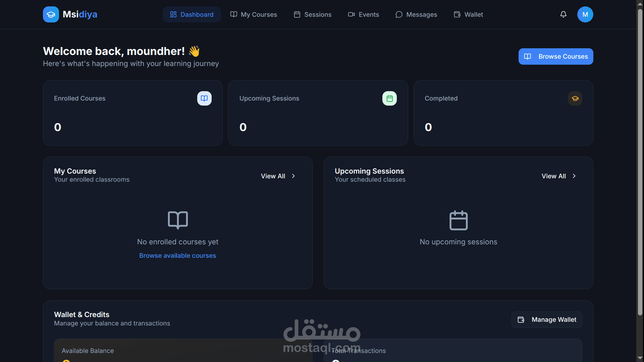
Task: Click the vertical page scrollbar
Action: click(x=640, y=161)
